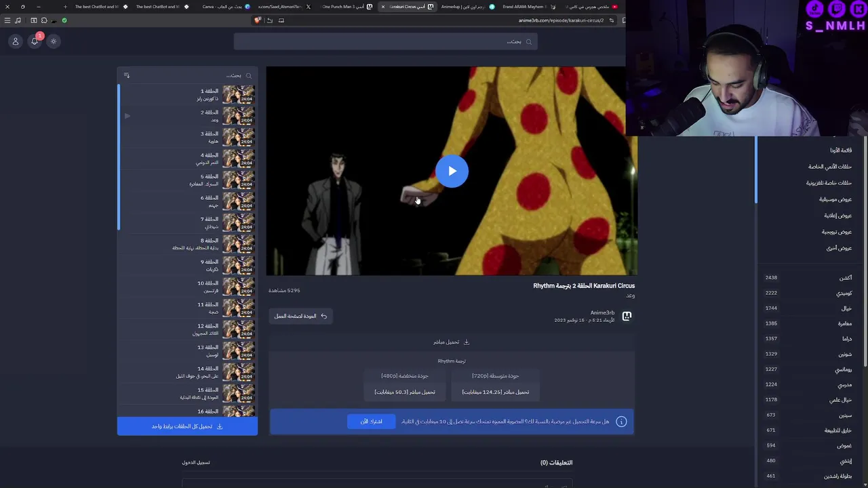
Task: Toggle the light/dark theme sun icon
Action: (54, 41)
